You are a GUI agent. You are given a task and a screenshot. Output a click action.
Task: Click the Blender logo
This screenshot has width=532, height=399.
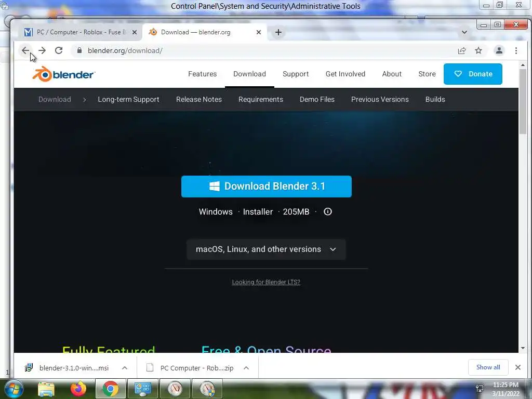pyautogui.click(x=64, y=74)
